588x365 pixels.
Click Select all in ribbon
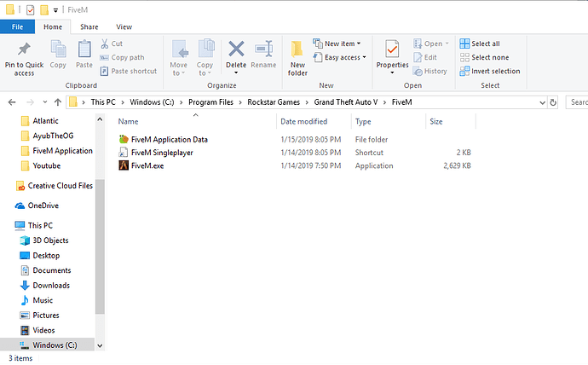coord(480,43)
